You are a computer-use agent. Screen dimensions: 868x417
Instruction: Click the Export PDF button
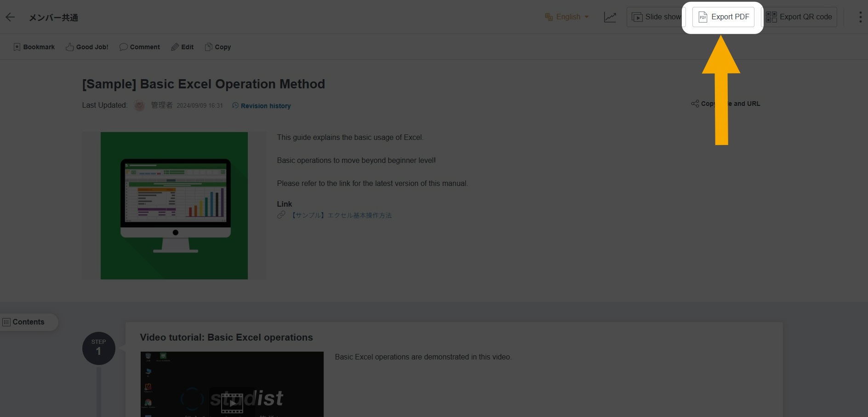723,17
